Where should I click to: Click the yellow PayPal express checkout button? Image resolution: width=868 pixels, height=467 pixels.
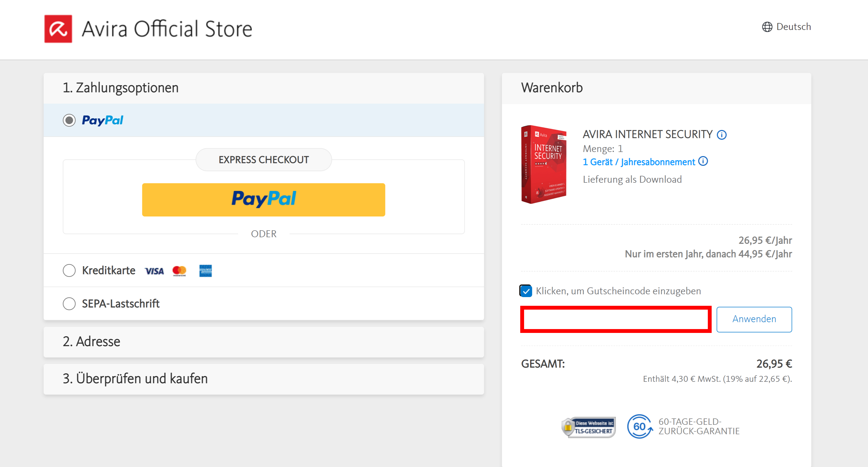[x=264, y=200]
